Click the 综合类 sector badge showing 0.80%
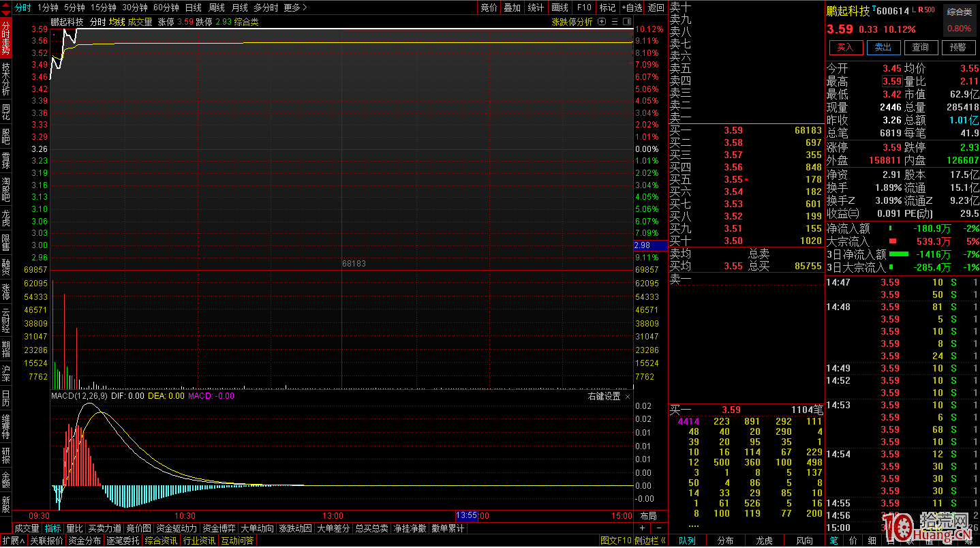The width and height of the screenshot is (980, 548). coord(959,20)
